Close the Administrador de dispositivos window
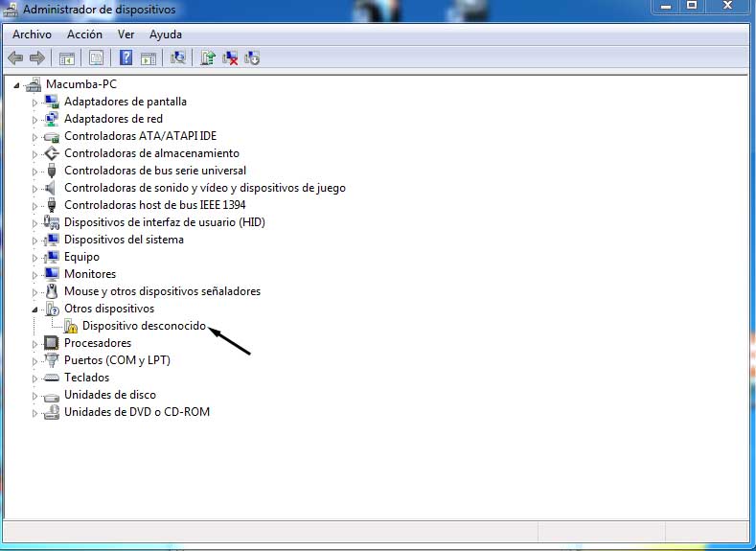 (727, 6)
